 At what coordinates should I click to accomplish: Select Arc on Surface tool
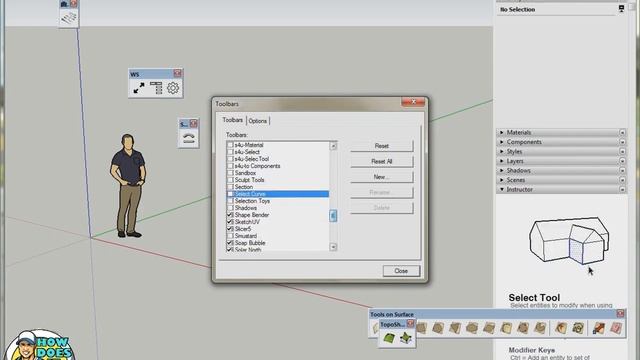coord(506,328)
